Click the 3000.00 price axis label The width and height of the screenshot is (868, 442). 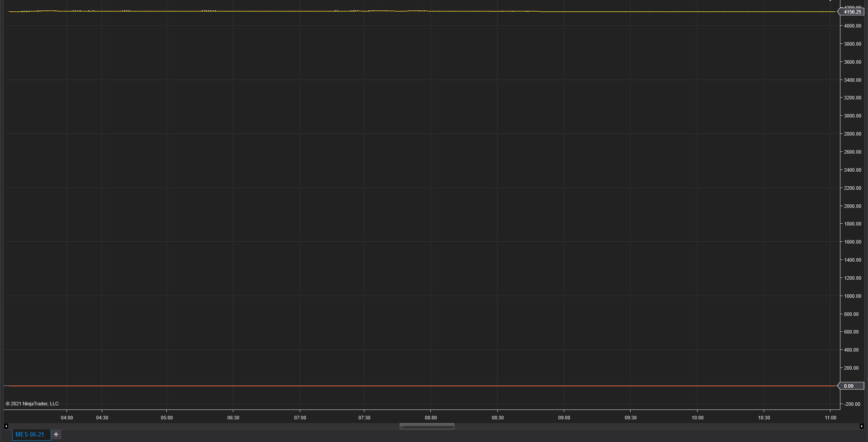click(852, 116)
